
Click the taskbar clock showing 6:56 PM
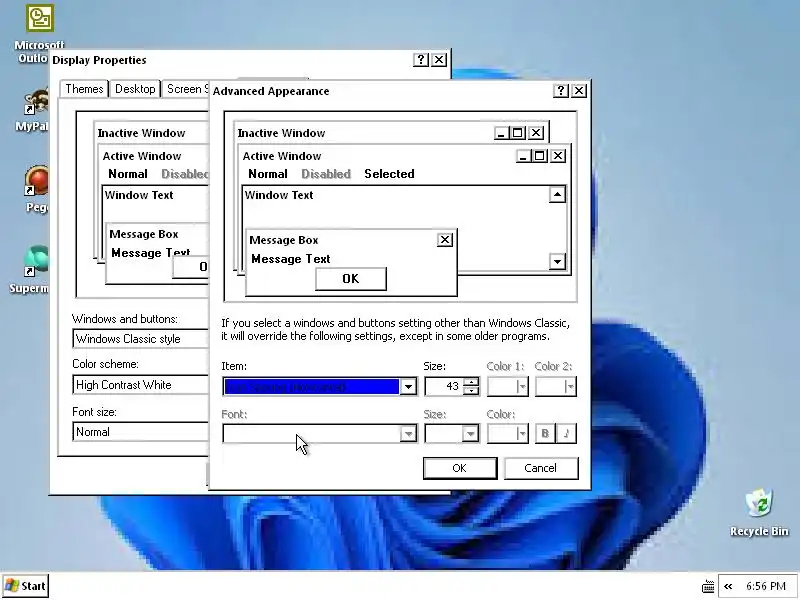(x=765, y=586)
